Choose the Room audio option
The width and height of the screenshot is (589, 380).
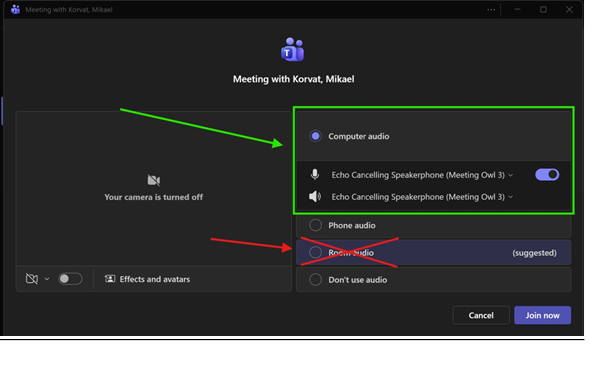[x=433, y=252]
